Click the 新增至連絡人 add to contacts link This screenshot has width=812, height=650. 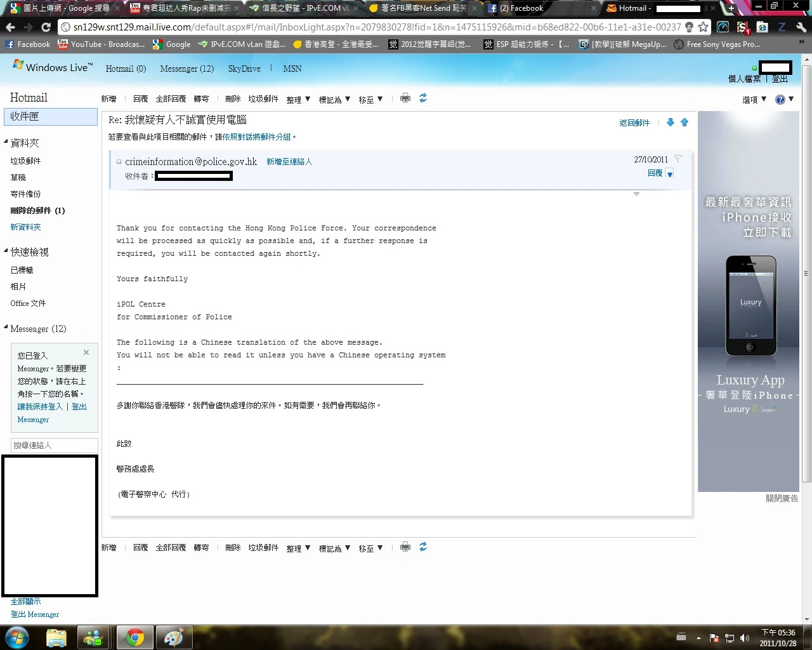pyautogui.click(x=289, y=162)
